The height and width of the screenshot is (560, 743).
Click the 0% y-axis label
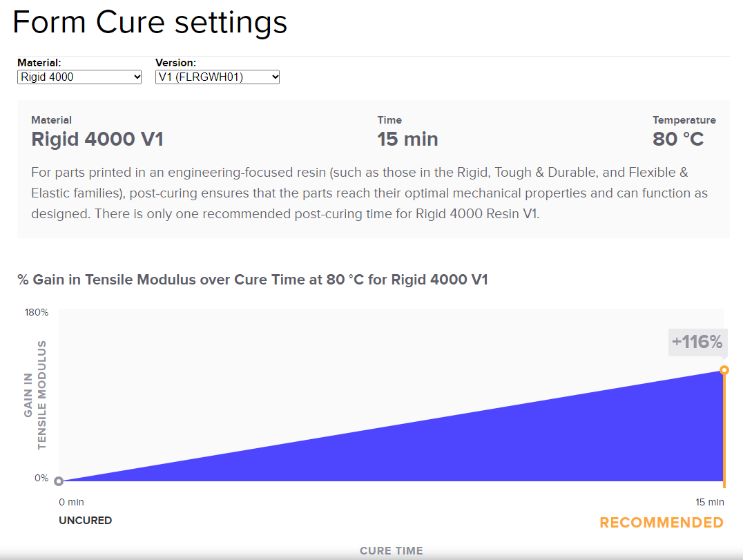[41, 478]
